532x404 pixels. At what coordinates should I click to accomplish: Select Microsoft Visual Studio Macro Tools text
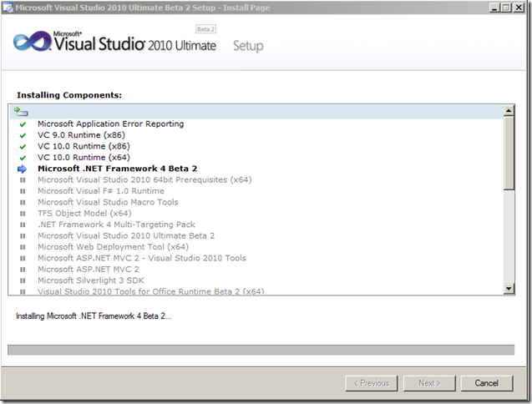tap(108, 202)
